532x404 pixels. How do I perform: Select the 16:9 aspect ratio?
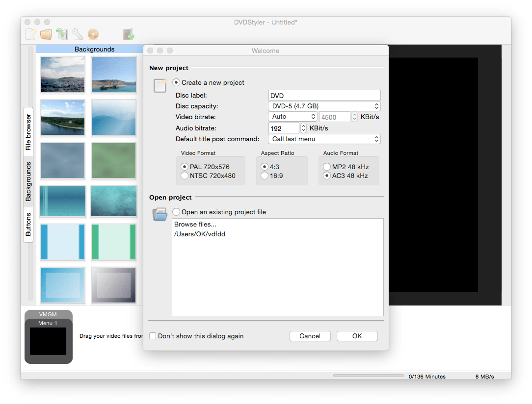264,176
